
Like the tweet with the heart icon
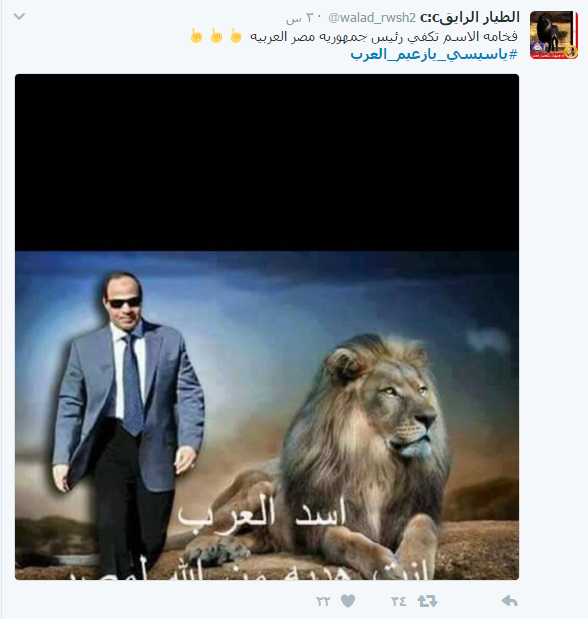tap(348, 601)
